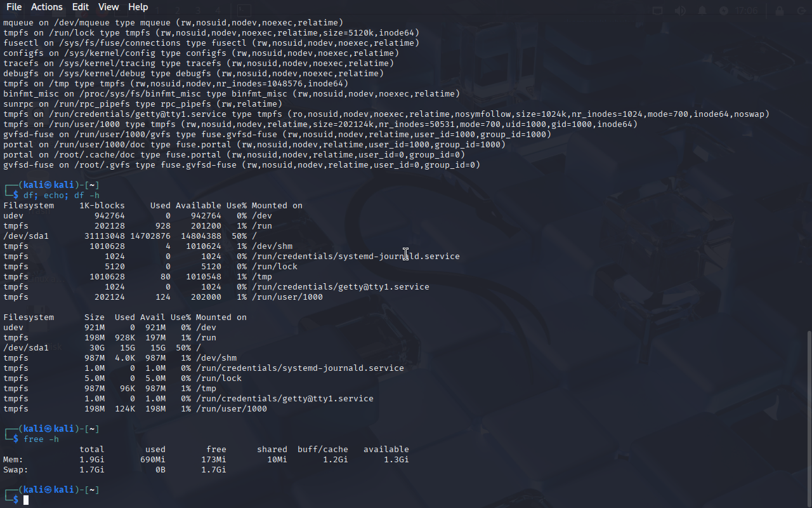Click the 'portal on /root/.cache/doc' line
The image size is (812, 508).
pyautogui.click(x=234, y=154)
